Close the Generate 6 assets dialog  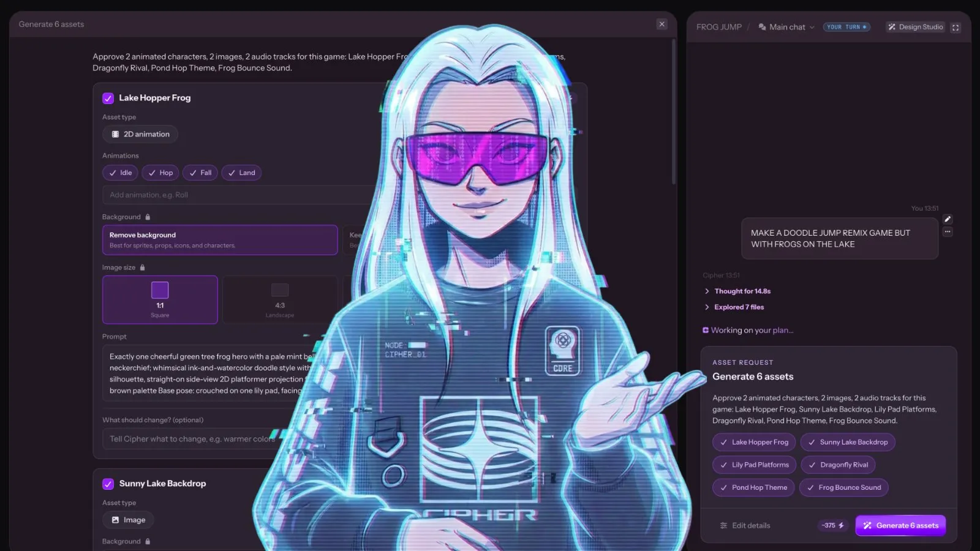661,24
